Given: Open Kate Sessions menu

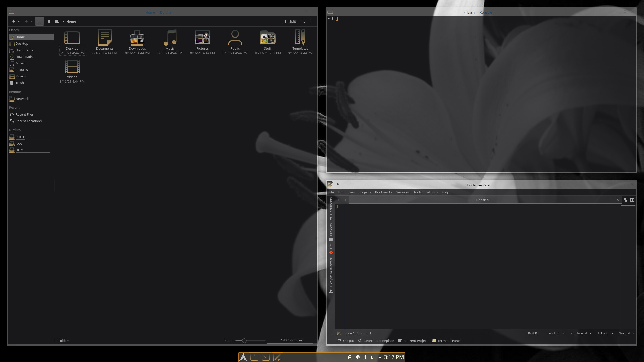Looking at the screenshot, I should tap(403, 192).
